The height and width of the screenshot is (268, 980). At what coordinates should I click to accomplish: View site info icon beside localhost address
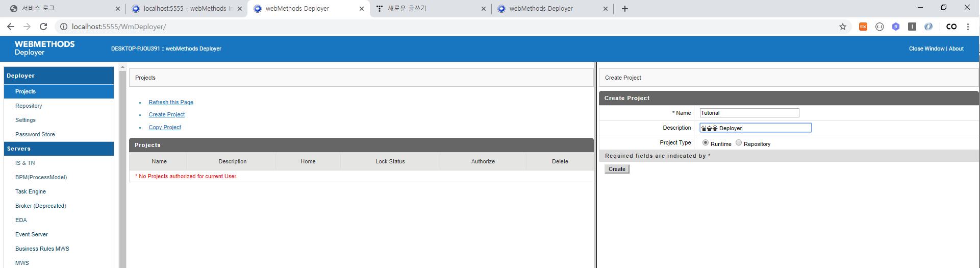tap(64, 27)
